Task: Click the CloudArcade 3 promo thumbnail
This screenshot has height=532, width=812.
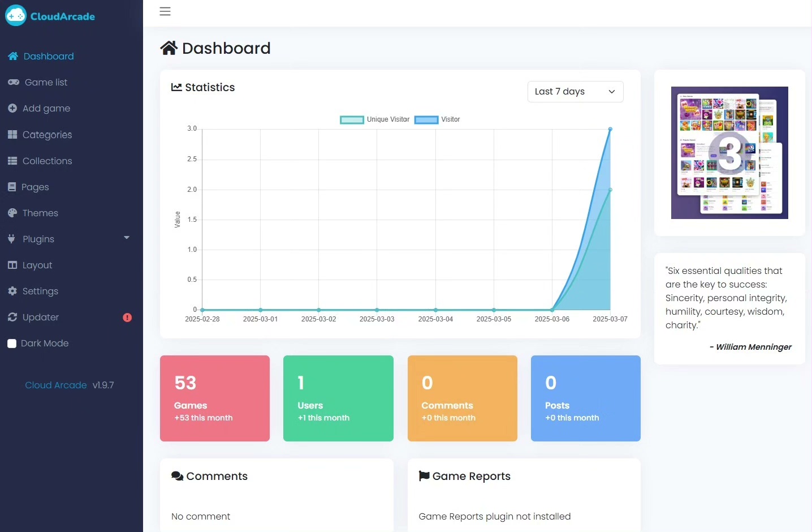Action: (729, 153)
